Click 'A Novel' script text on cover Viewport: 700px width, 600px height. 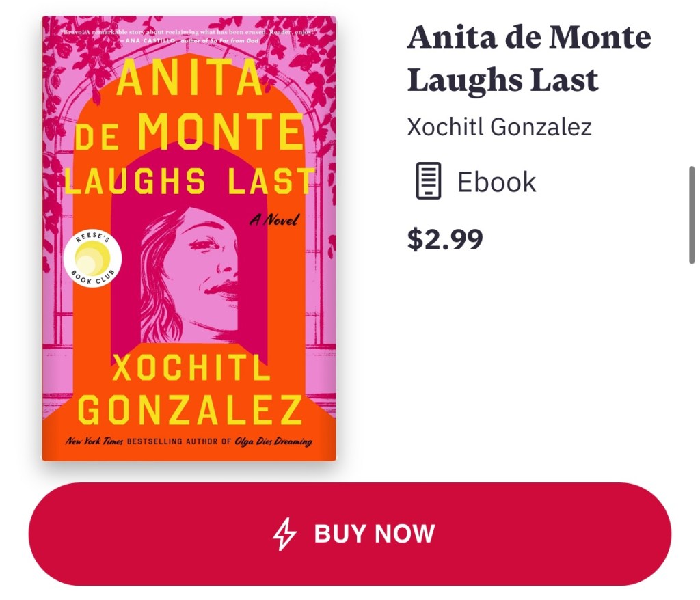tap(278, 220)
